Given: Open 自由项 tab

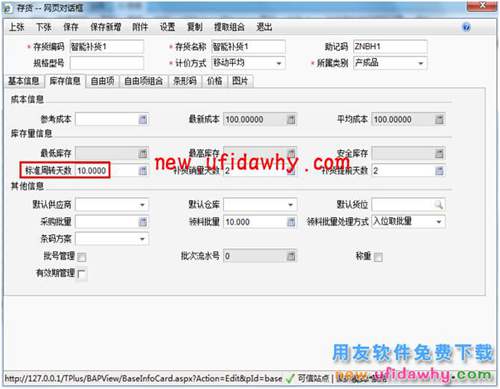Looking at the screenshot, I should click(102, 81).
